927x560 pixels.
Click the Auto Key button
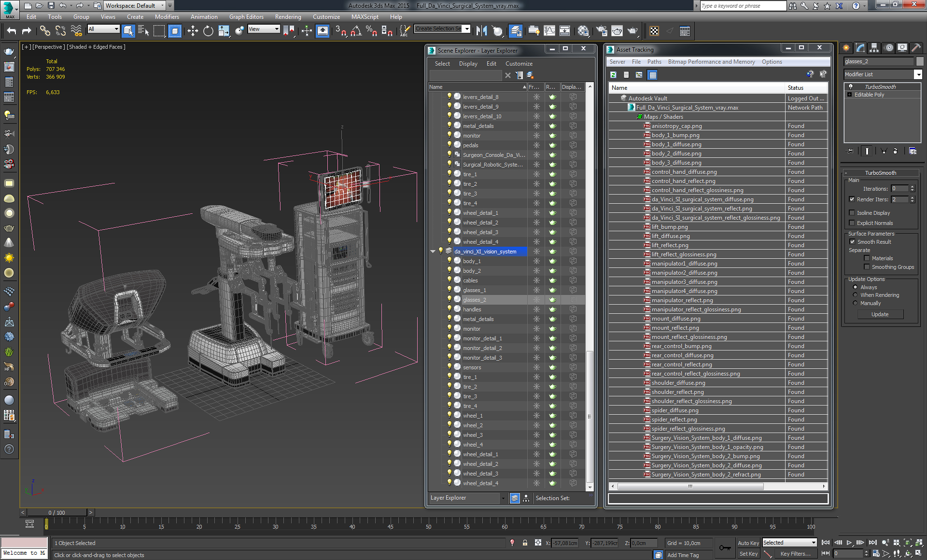click(x=748, y=543)
